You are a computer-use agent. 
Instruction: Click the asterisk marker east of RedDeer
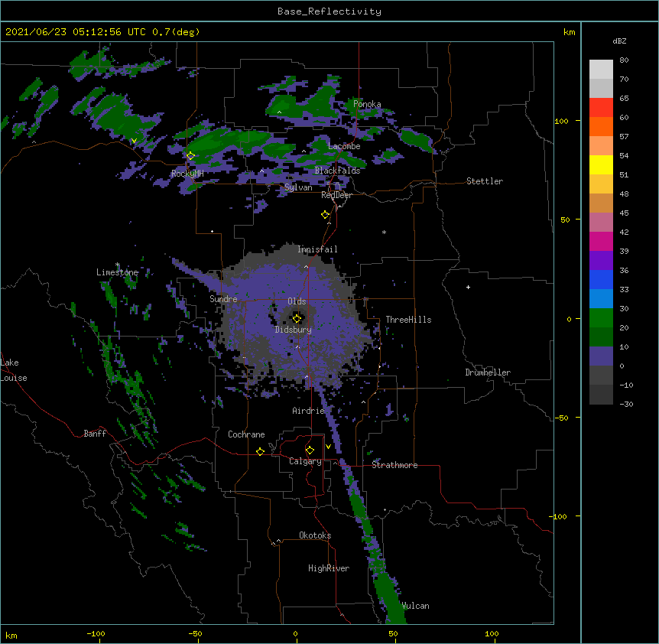click(384, 232)
